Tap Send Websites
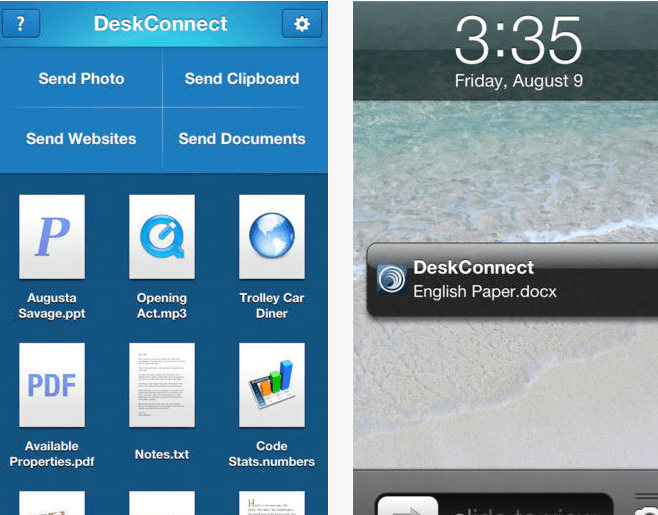 82,139
